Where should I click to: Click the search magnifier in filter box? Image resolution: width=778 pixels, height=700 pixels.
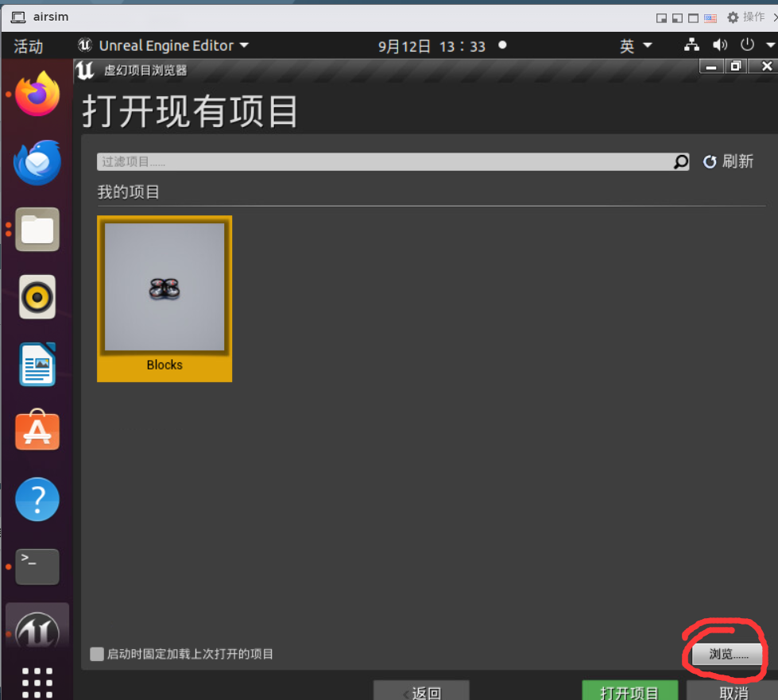click(681, 162)
